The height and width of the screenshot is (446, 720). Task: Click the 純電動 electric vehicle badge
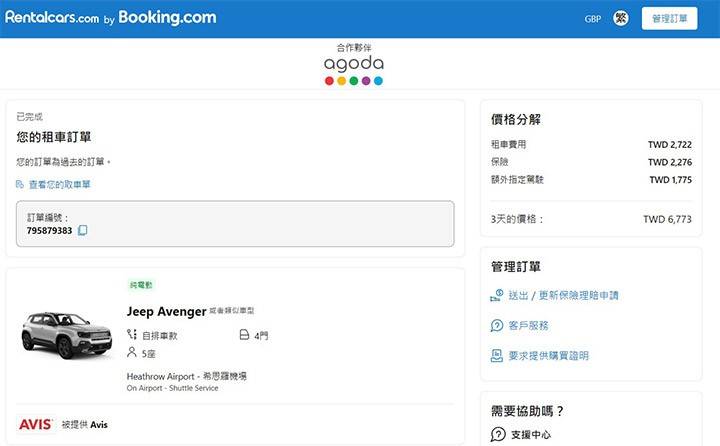click(141, 286)
